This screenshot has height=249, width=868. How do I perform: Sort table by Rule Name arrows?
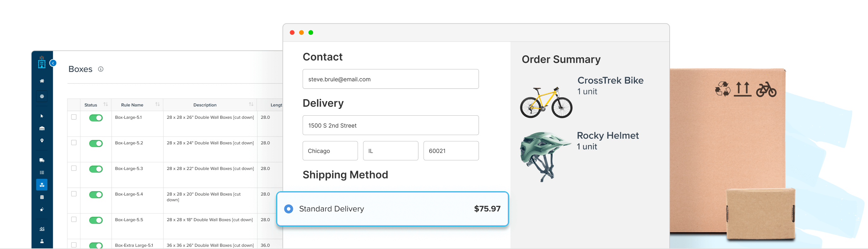pyautogui.click(x=157, y=104)
